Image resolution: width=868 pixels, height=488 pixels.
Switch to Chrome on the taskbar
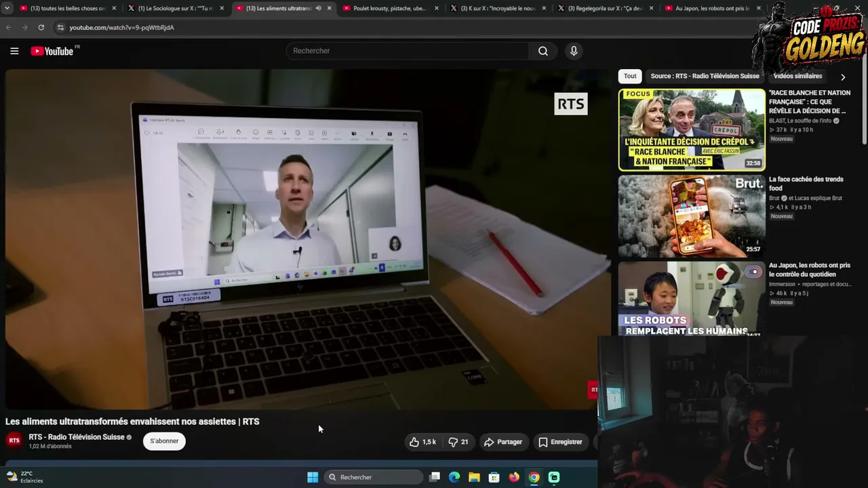pyautogui.click(x=534, y=477)
